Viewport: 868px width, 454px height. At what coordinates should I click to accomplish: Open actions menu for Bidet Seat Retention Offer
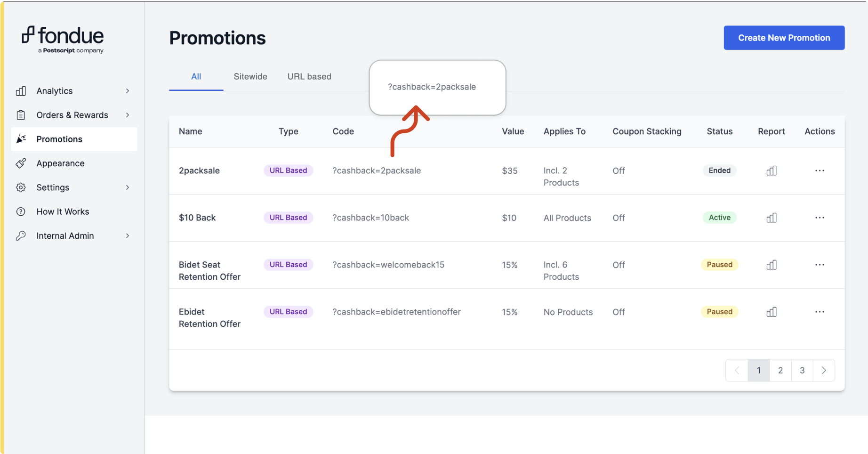coord(820,265)
